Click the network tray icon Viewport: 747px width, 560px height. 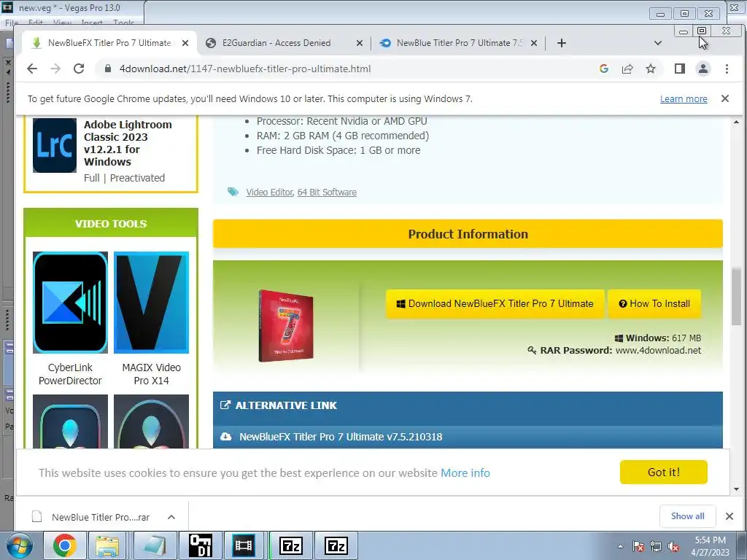(656, 546)
